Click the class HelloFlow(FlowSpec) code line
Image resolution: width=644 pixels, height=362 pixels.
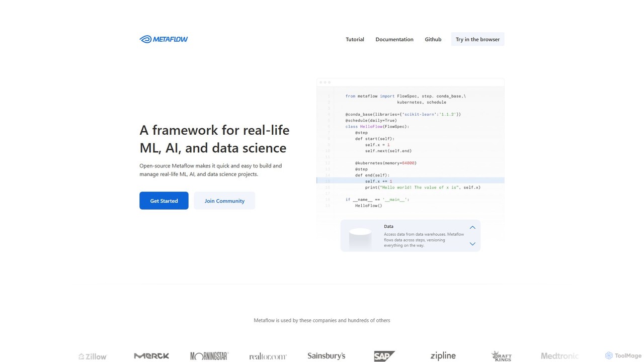(377, 127)
